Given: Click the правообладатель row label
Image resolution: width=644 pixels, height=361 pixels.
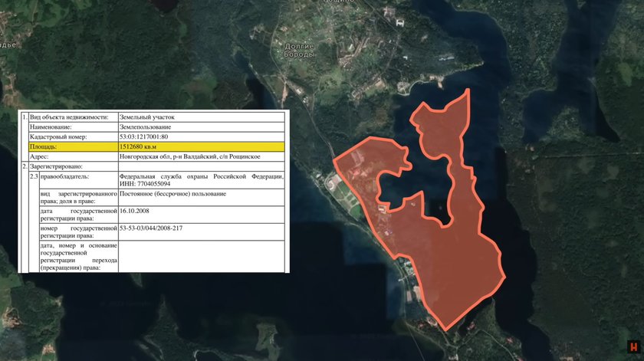Looking at the screenshot, I should click(x=64, y=176).
